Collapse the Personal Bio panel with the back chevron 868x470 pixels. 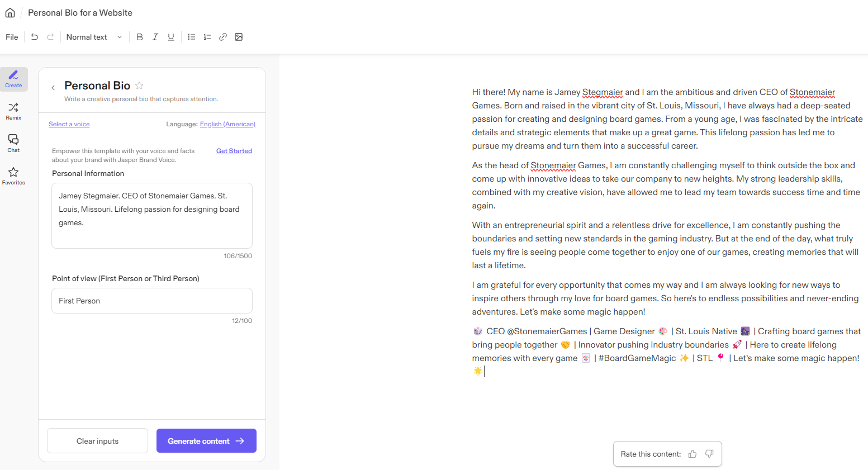pyautogui.click(x=53, y=88)
